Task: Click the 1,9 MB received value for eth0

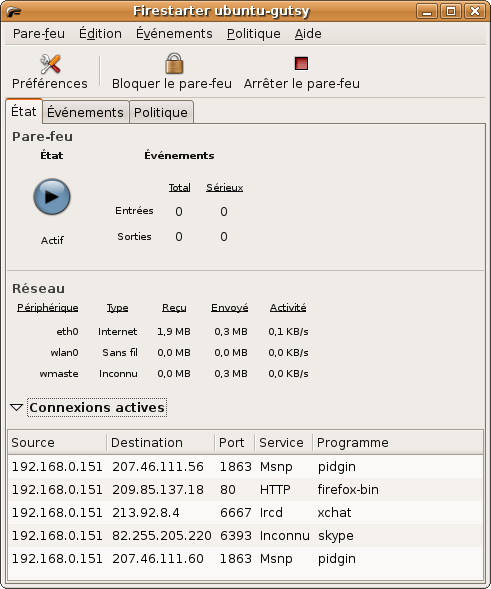Action: [174, 332]
